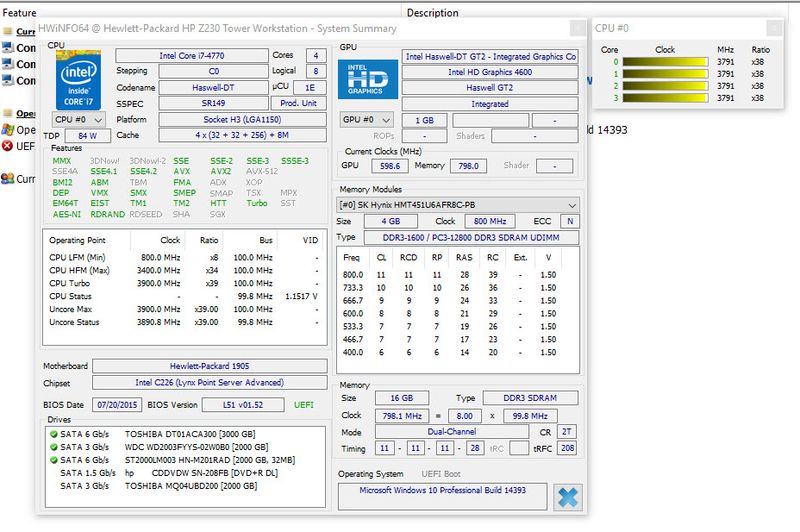800x532 pixels.
Task: Click the Intel HD Graphics logo
Action: coord(368,80)
